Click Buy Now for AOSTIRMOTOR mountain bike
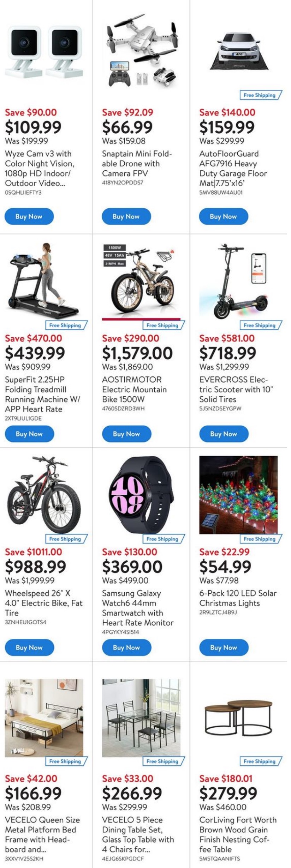Image resolution: width=291 pixels, height=868 pixels. tap(126, 434)
